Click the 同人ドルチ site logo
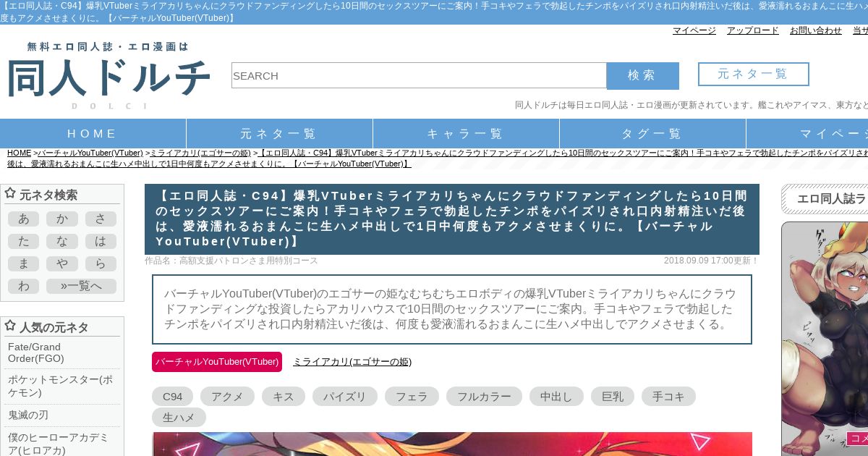 (x=109, y=75)
